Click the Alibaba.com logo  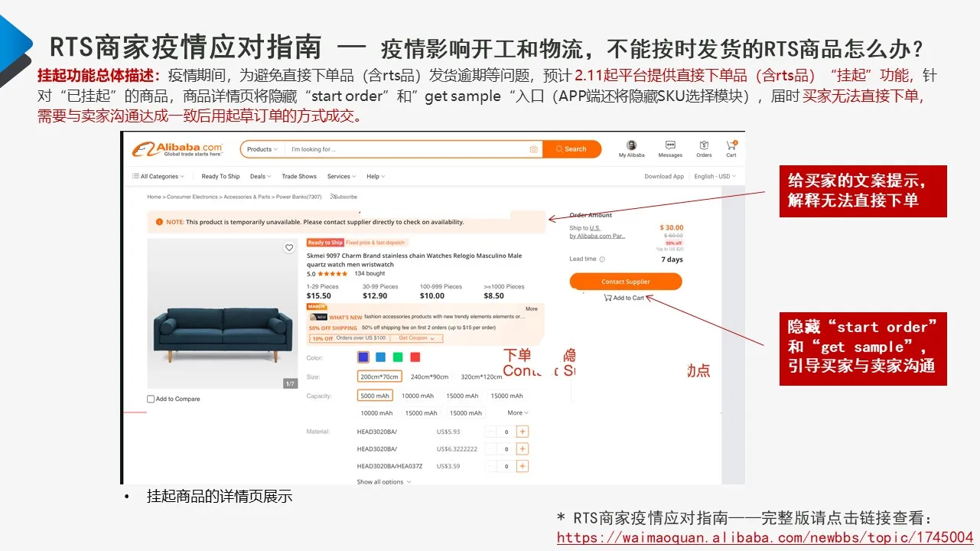[x=177, y=149]
